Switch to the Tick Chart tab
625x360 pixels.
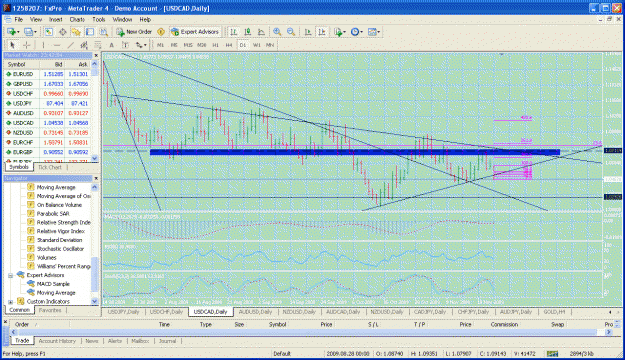point(50,167)
